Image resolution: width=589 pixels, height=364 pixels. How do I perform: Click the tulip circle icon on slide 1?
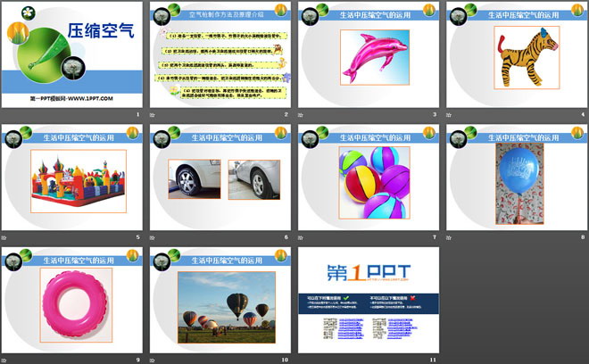pos(17,34)
